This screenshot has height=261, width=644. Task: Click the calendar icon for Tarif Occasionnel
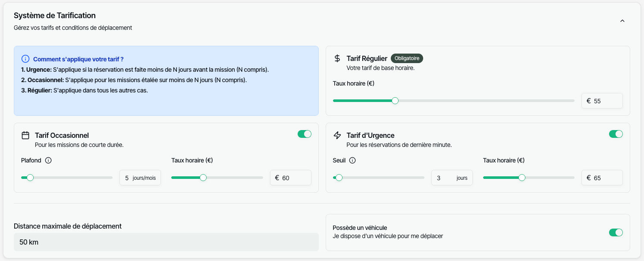(25, 135)
